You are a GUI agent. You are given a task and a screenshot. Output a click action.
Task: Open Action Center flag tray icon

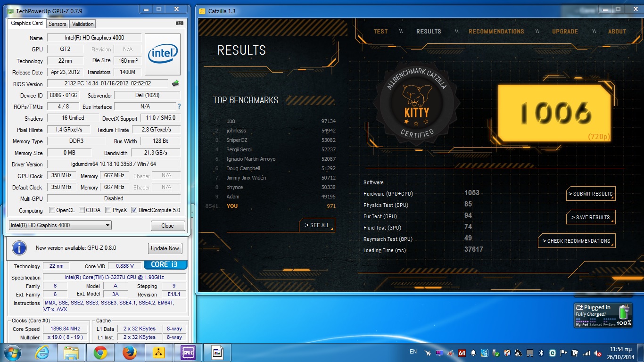click(x=563, y=353)
